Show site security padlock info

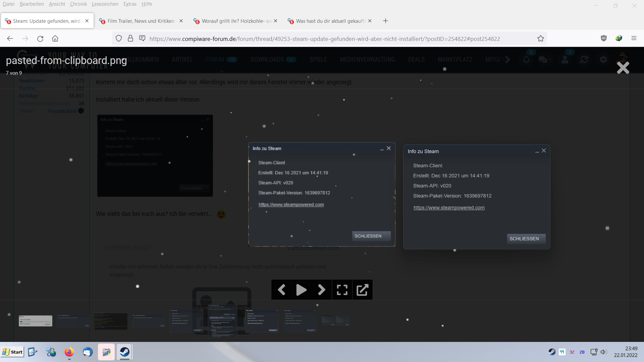pos(130,39)
